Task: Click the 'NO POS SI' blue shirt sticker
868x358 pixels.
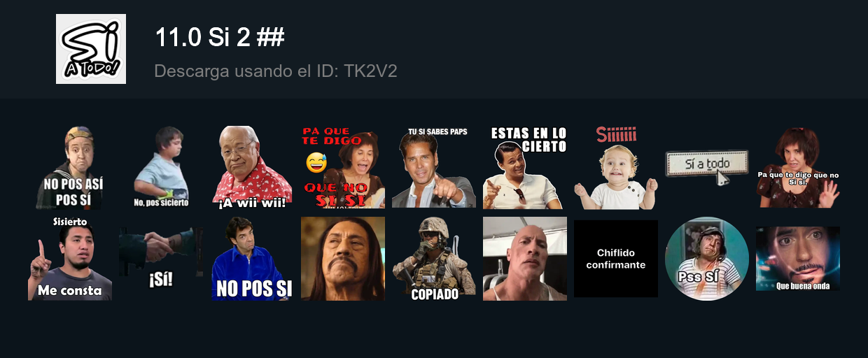Action: pos(252,259)
